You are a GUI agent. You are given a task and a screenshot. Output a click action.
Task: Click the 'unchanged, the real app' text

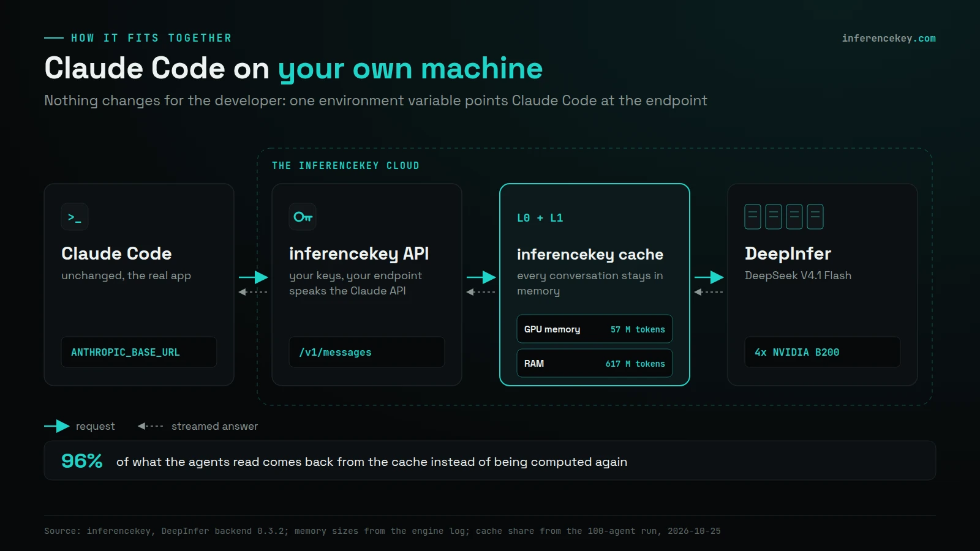click(126, 275)
